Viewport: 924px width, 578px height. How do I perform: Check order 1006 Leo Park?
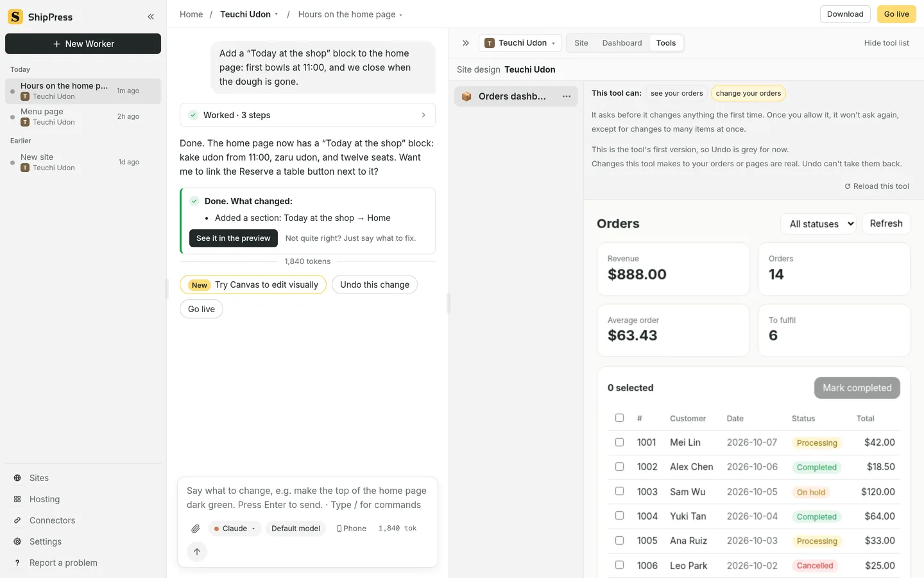point(619,565)
